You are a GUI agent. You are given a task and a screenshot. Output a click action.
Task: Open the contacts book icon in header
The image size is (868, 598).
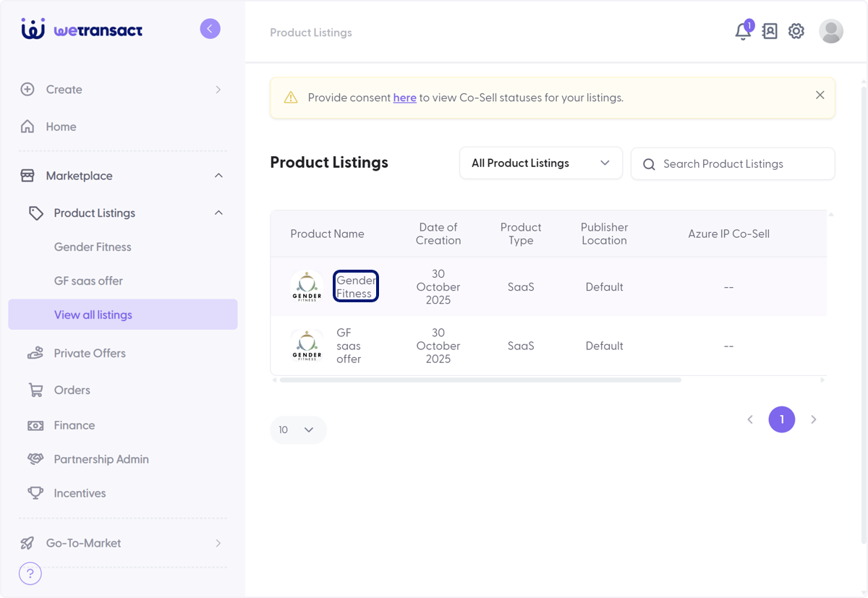click(x=770, y=31)
